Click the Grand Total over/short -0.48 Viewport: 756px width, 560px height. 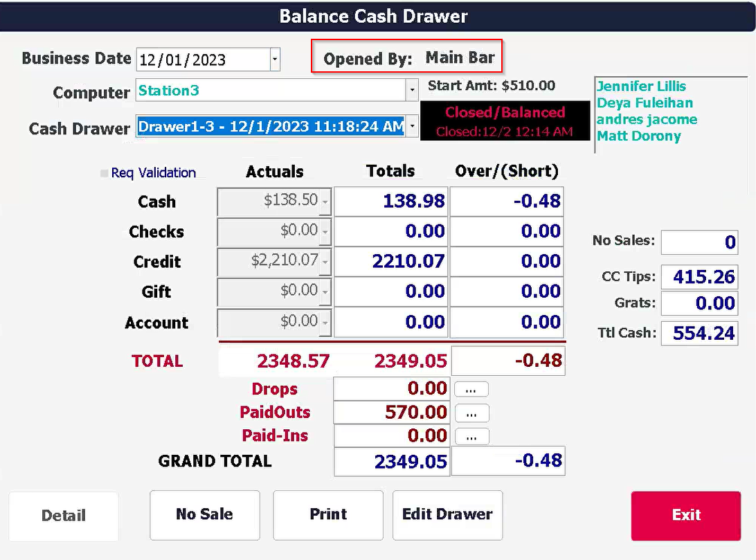point(508,461)
